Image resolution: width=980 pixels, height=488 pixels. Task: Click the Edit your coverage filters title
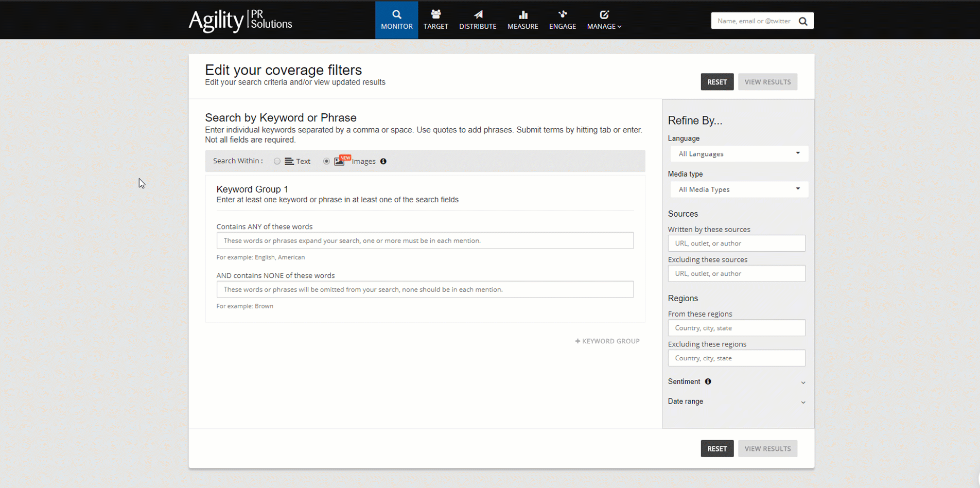(x=283, y=70)
